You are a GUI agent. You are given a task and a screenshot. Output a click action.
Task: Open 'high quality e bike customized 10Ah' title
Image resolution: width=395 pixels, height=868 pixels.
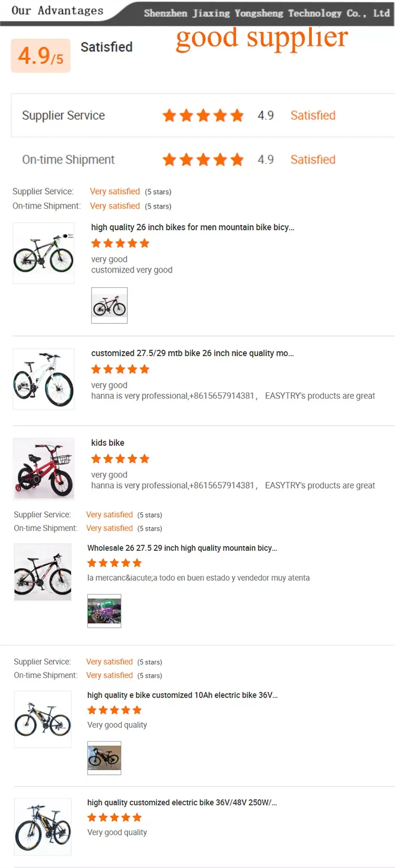click(182, 695)
